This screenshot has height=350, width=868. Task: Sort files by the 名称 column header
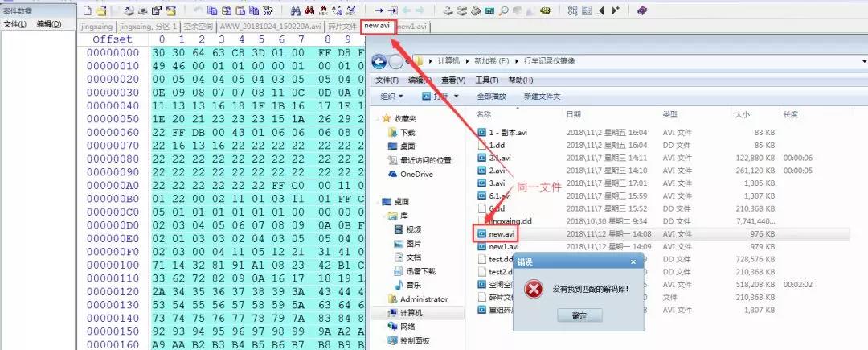[484, 114]
